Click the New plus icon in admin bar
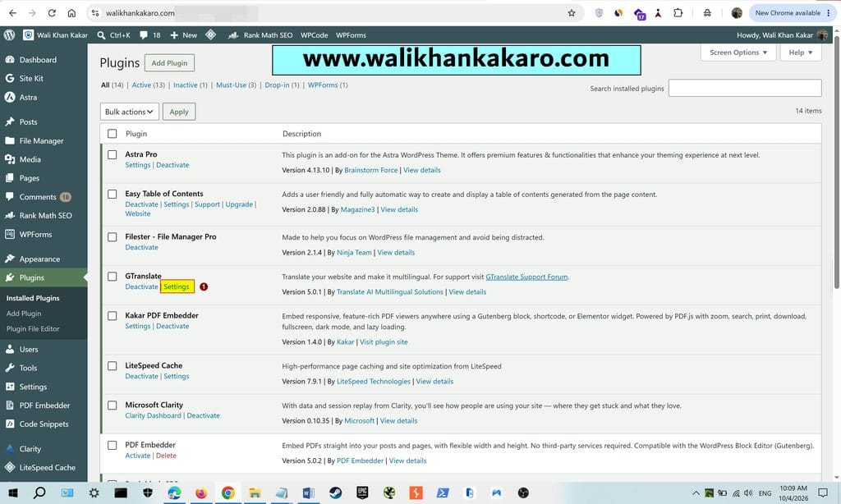841x504 pixels. 174,34
